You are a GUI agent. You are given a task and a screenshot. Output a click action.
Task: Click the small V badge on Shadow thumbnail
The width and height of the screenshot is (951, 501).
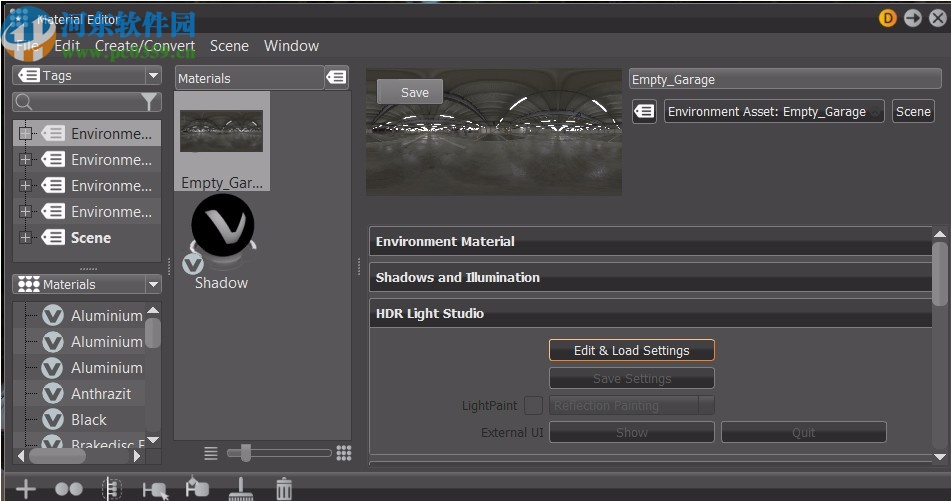(192, 264)
